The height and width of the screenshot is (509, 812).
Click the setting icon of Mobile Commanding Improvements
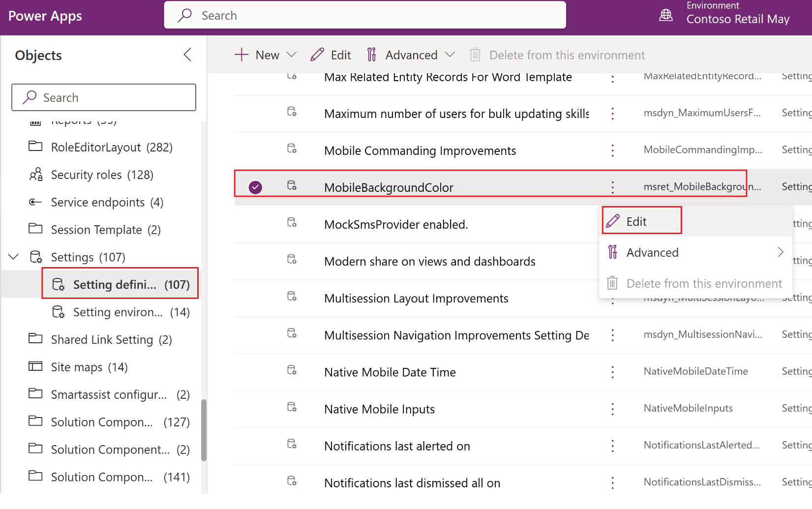coord(292,149)
